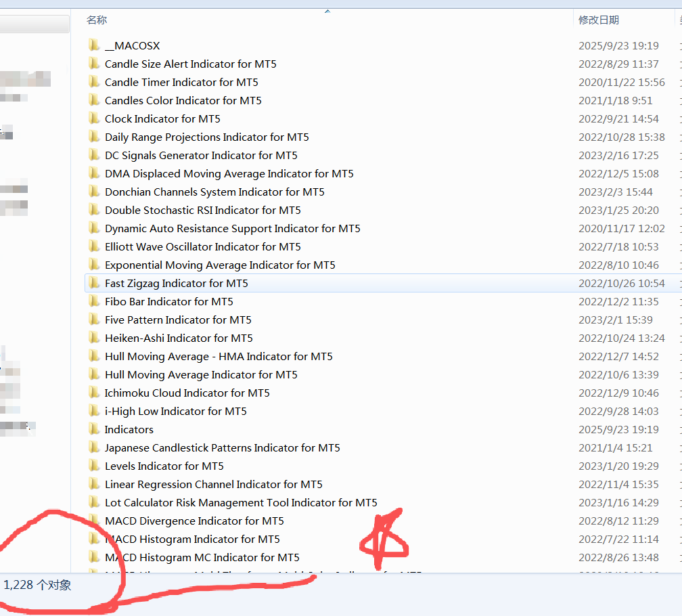Screen dimensions: 682x616
Task: Select the name 'Japanese Candlestick Patterns Indicator for MT5'
Action: (222, 447)
